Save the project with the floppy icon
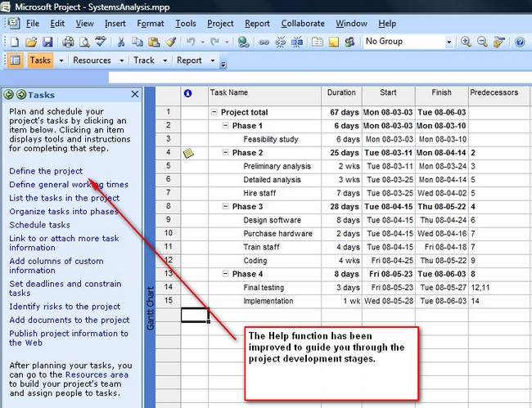 [x=47, y=42]
